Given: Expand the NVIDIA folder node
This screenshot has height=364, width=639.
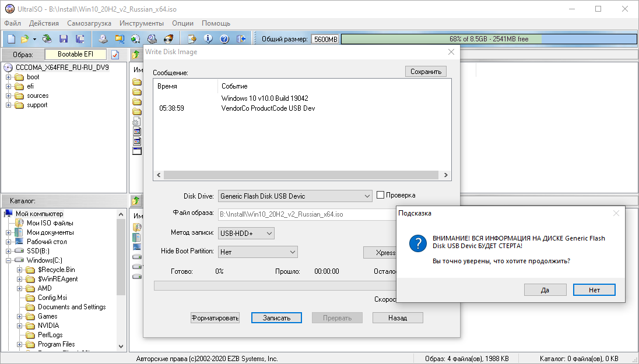Looking at the screenshot, I should tap(19, 326).
